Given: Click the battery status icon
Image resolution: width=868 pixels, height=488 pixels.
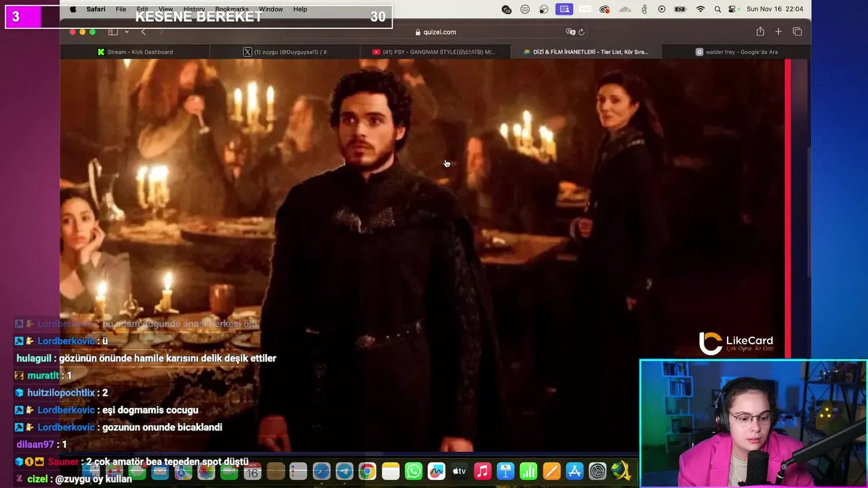Looking at the screenshot, I should pyautogui.click(x=681, y=9).
